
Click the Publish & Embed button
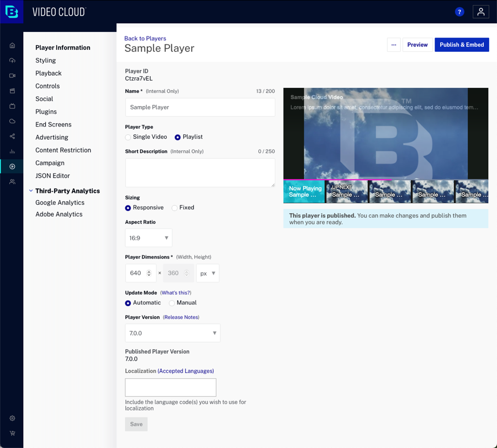(x=462, y=45)
